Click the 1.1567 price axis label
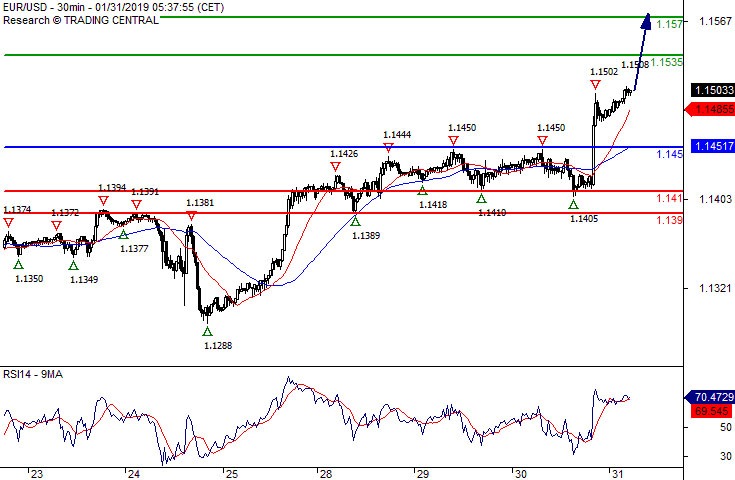 (x=715, y=21)
